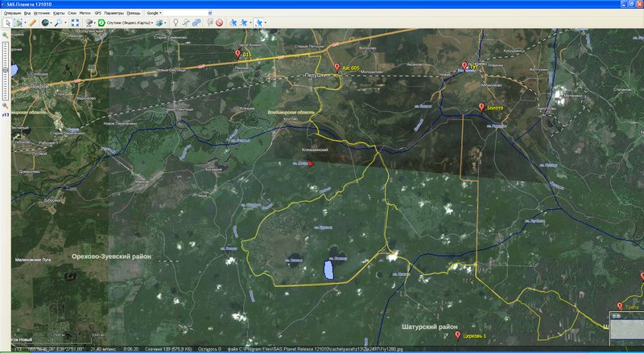Image resolution: width=644 pixels, height=353 pixels.
Task: Open the Операции menu
Action: pyautogui.click(x=12, y=14)
